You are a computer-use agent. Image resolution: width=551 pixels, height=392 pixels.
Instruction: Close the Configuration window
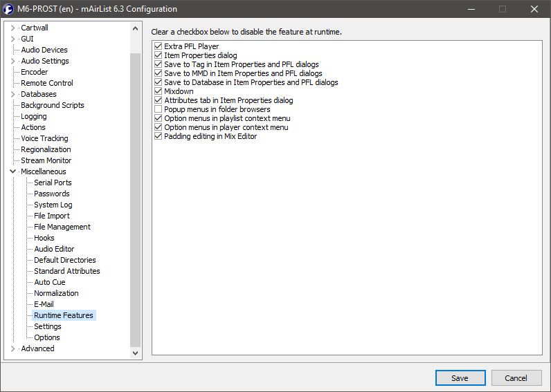534,9
